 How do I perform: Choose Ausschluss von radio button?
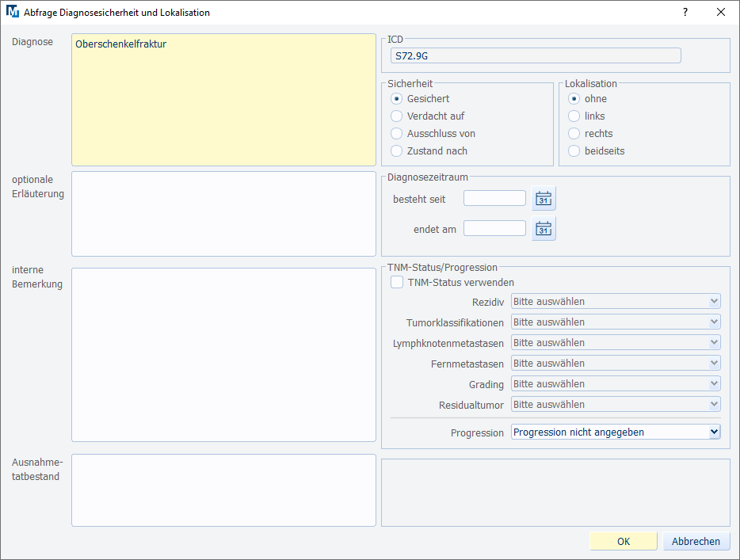(x=396, y=134)
